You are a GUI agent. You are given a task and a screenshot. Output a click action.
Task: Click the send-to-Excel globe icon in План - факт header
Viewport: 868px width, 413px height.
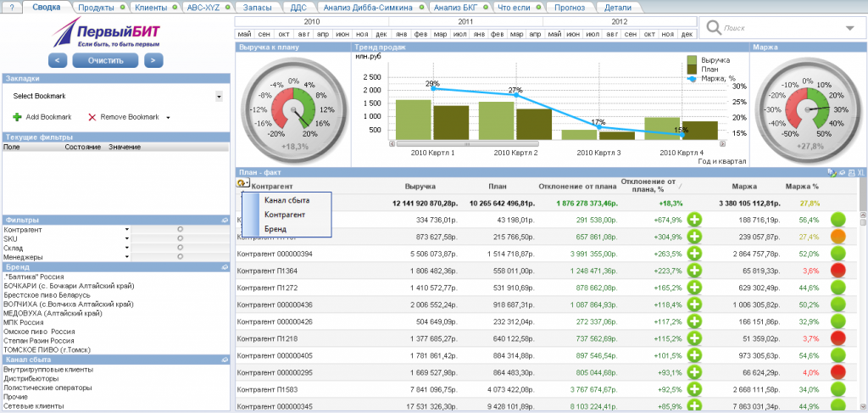pyautogui.click(x=832, y=173)
